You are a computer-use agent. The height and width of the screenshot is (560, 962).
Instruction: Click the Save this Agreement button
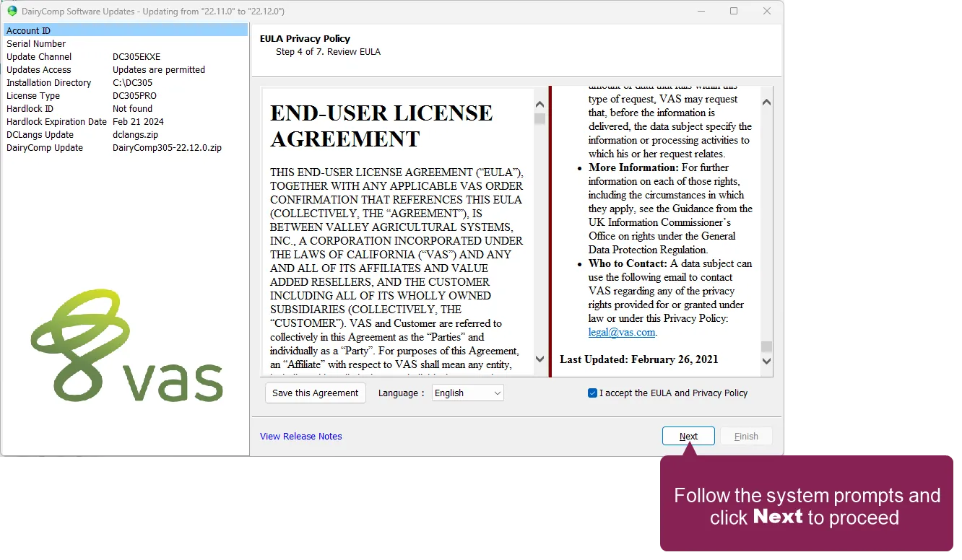[315, 393]
